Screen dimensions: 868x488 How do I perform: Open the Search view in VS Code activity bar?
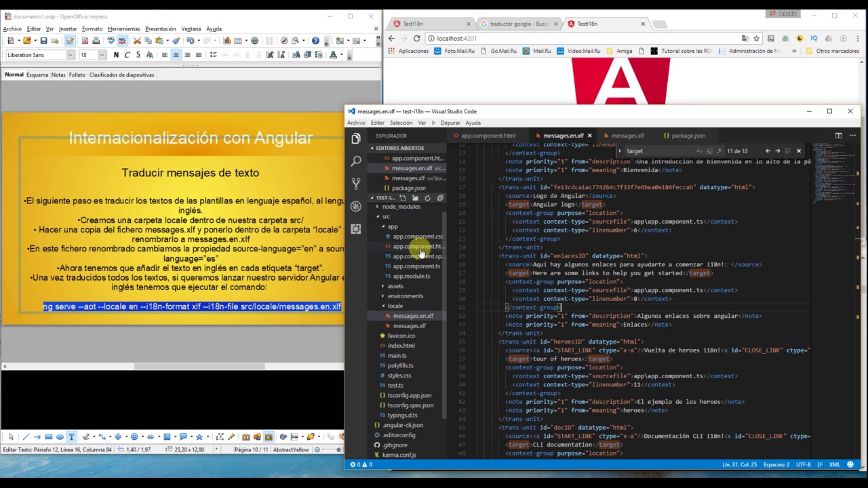point(356,161)
